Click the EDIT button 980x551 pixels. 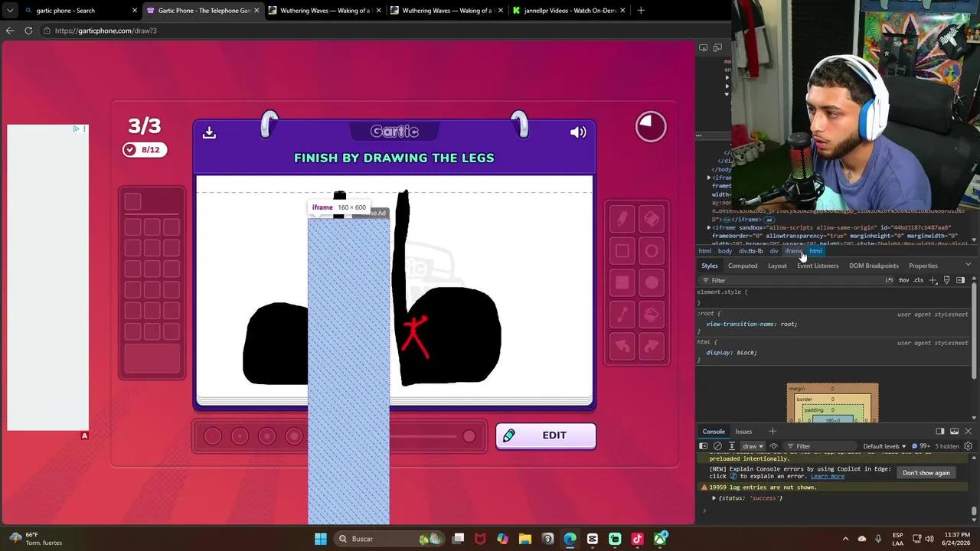coord(545,435)
